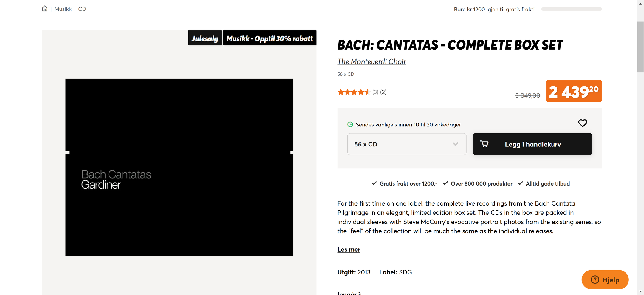Click the free shipping progress bar
This screenshot has height=295, width=644.
pyautogui.click(x=571, y=9)
